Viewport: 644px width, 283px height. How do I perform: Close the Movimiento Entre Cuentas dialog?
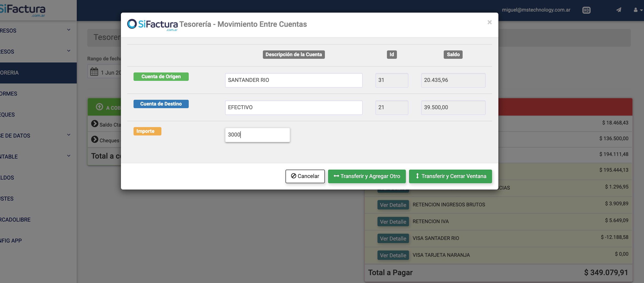pos(489,22)
